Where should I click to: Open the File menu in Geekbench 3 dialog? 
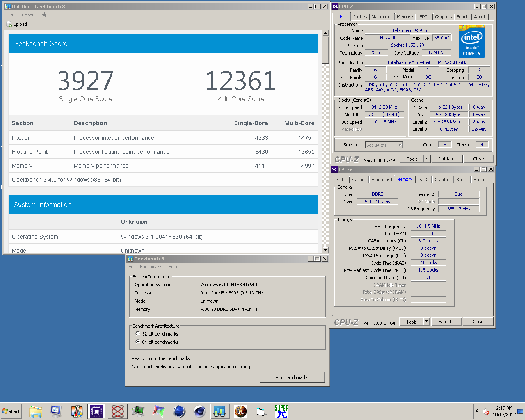click(132, 267)
